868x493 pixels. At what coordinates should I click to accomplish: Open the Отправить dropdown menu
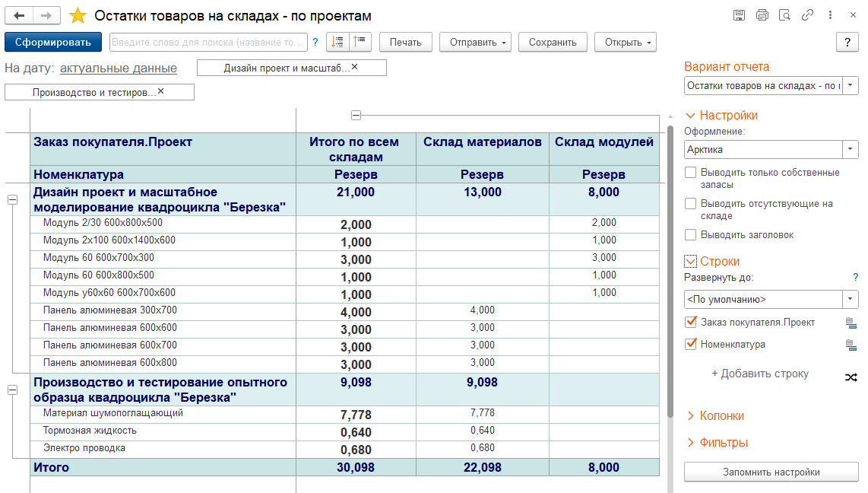[x=475, y=43]
